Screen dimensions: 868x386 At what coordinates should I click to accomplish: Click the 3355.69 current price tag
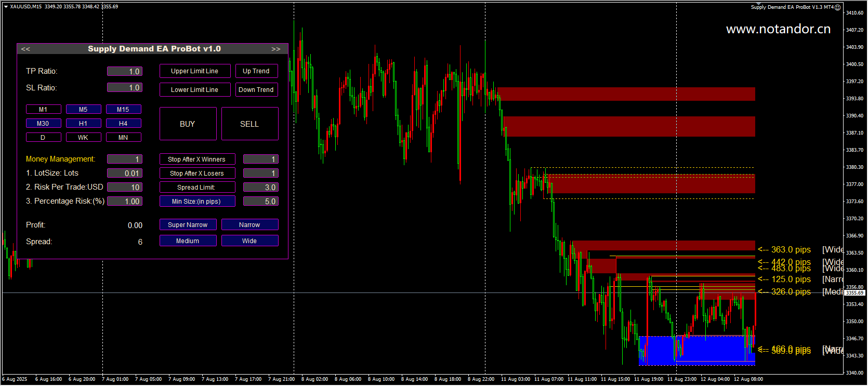point(855,293)
